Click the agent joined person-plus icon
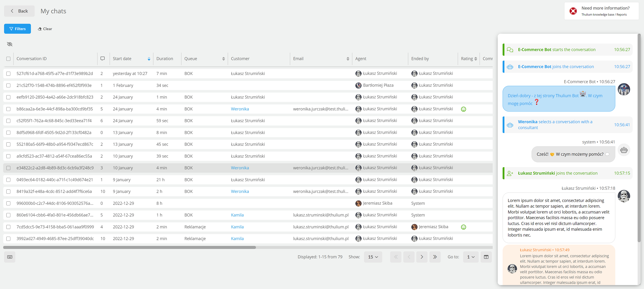Viewport: 644px width, 289px height. pos(510,173)
